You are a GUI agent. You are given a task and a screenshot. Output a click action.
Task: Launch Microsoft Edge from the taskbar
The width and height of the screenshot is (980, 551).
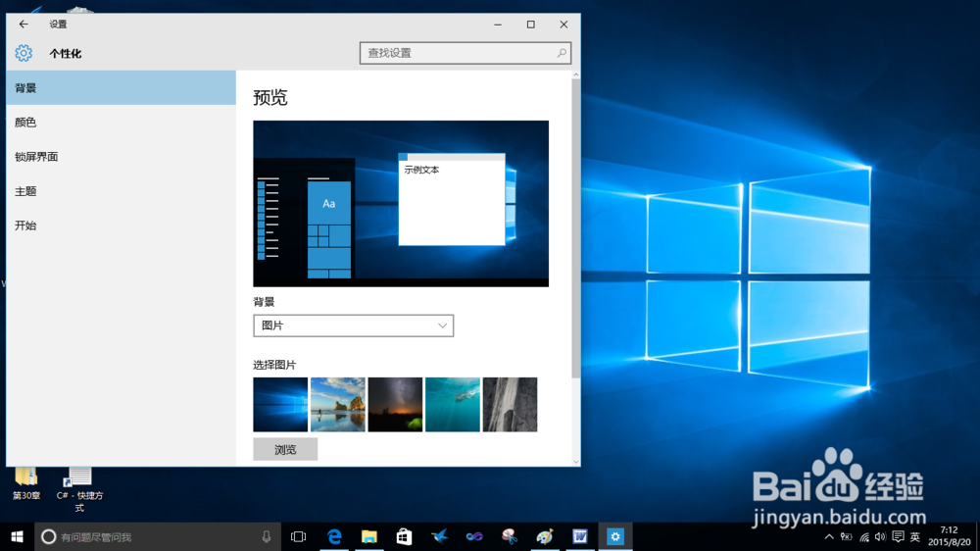click(x=334, y=536)
